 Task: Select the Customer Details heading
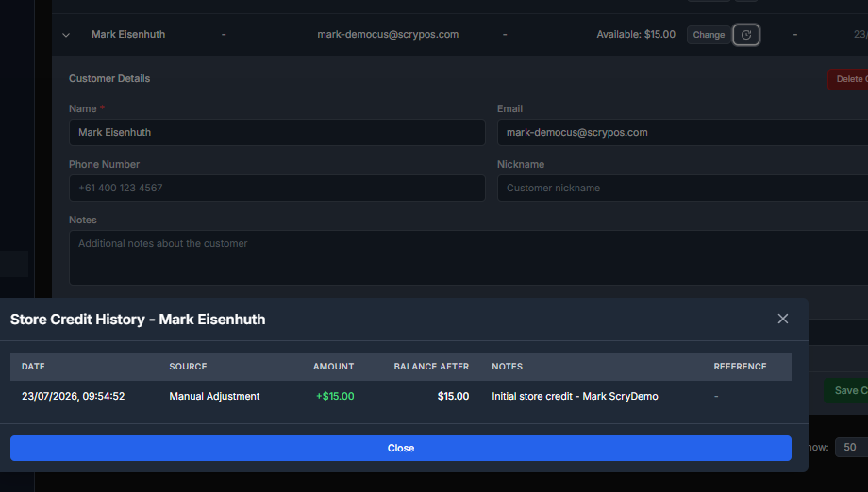[x=109, y=78]
